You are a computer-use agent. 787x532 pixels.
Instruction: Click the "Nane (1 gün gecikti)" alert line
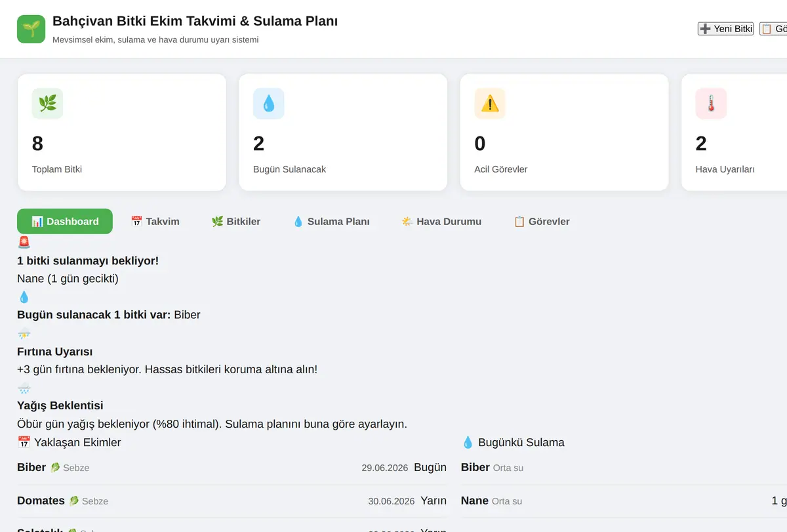click(68, 279)
